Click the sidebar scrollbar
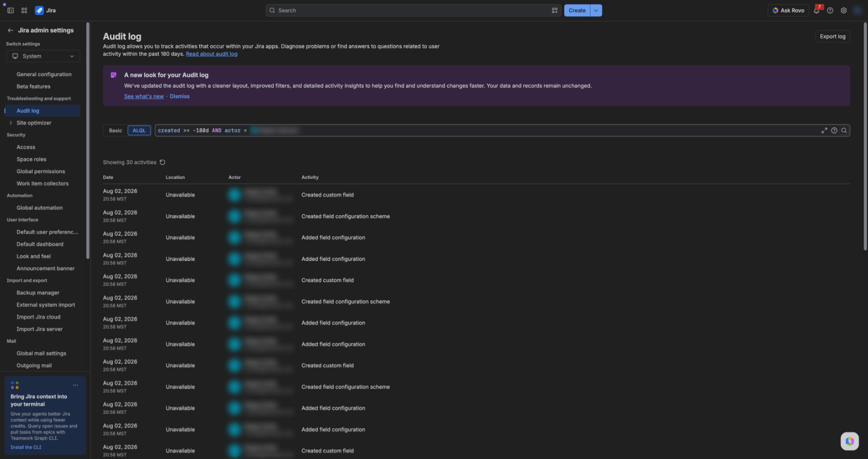This screenshot has height=459, width=868. (88, 141)
